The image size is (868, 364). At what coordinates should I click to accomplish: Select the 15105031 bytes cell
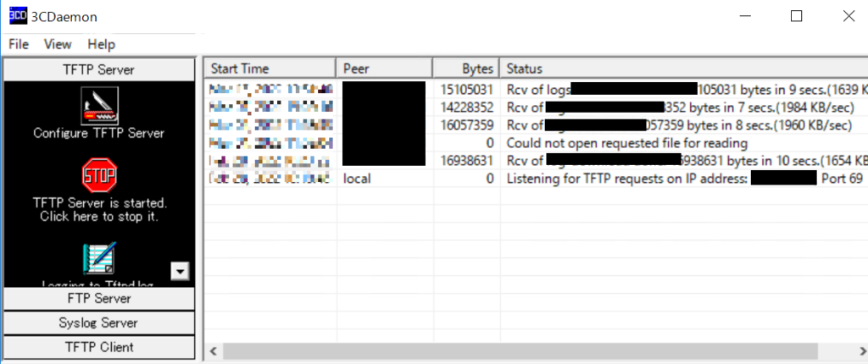pos(467,89)
